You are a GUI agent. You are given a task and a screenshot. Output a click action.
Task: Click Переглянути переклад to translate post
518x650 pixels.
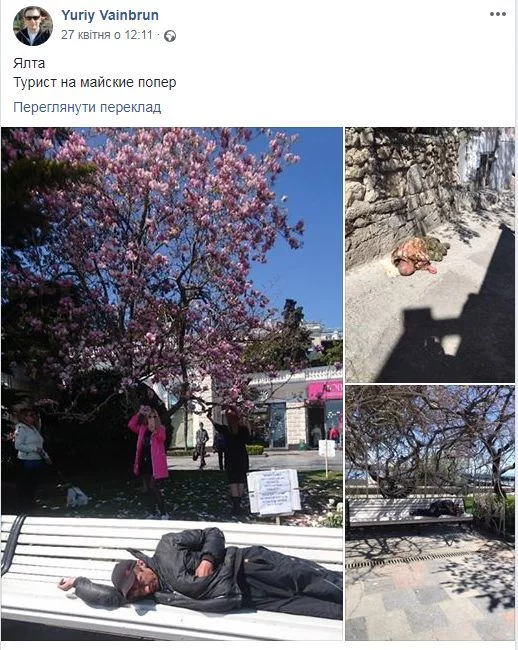pos(87,107)
